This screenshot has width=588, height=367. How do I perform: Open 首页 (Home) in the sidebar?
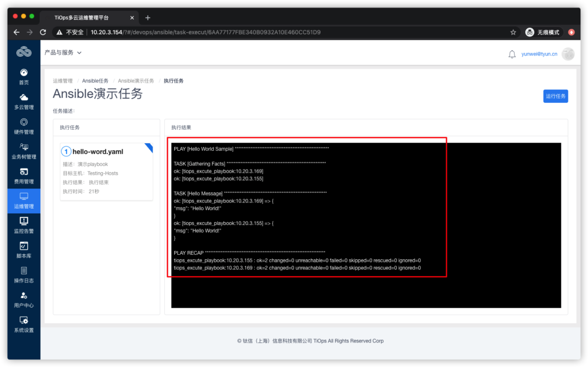[x=23, y=76]
